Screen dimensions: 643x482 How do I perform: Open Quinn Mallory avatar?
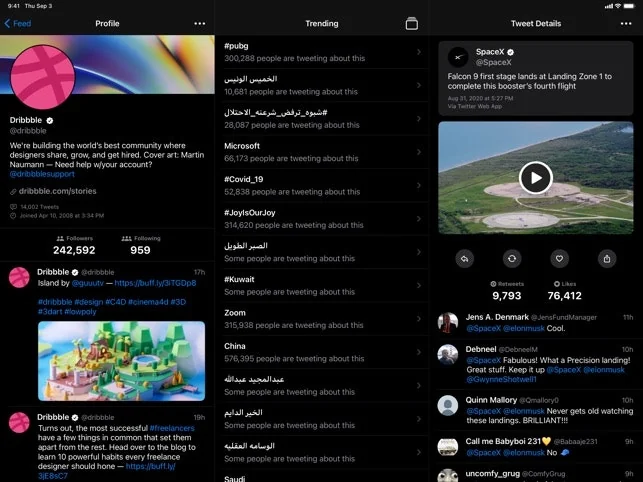click(x=448, y=405)
